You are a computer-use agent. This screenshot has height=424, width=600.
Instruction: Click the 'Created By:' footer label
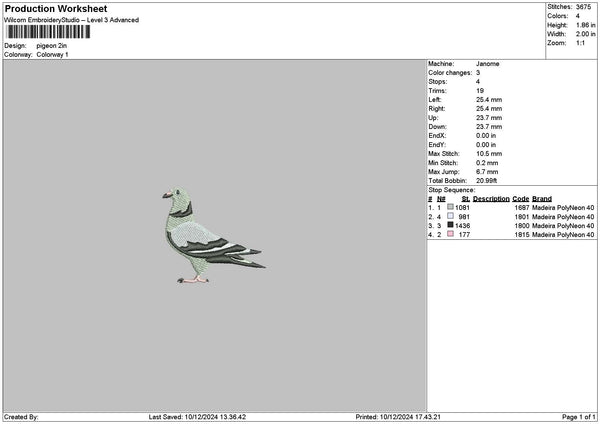click(x=21, y=417)
